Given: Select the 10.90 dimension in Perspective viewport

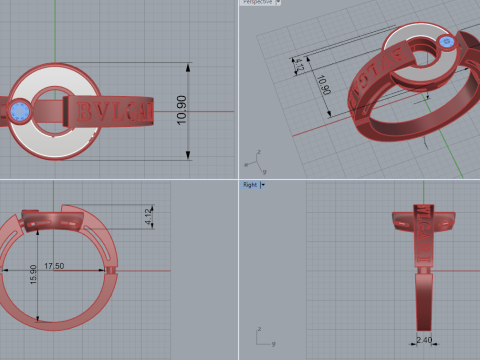Looking at the screenshot, I should pos(323,85).
